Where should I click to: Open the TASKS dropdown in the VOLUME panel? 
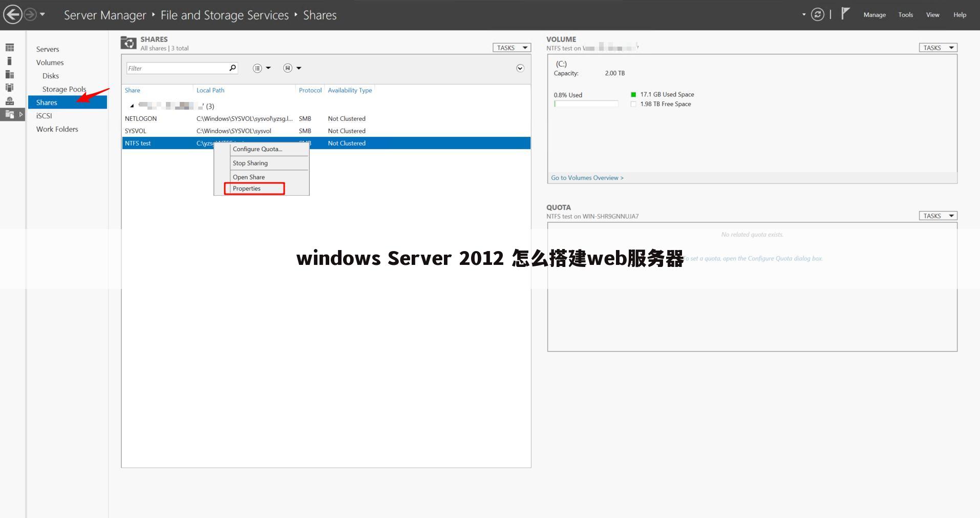pyautogui.click(x=938, y=47)
